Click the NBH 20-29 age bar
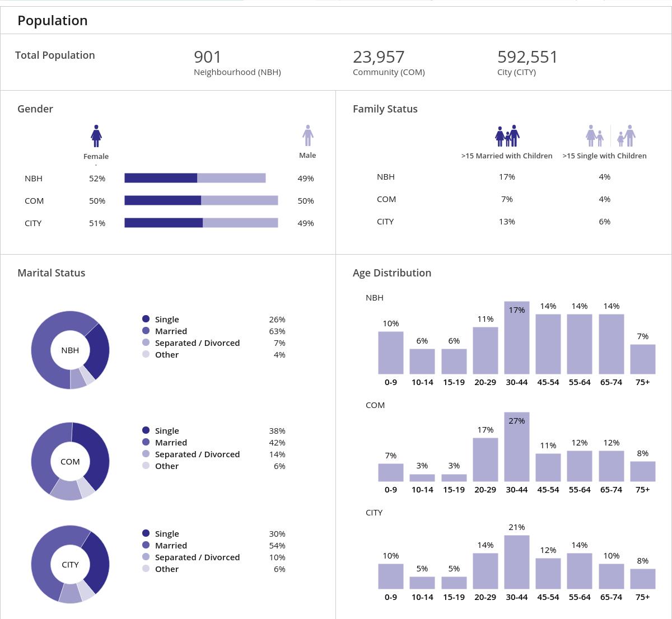The image size is (672, 619). coord(486,350)
